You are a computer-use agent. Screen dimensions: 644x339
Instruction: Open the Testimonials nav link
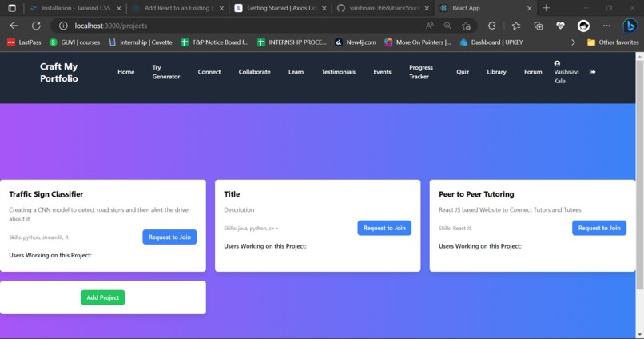pos(339,72)
